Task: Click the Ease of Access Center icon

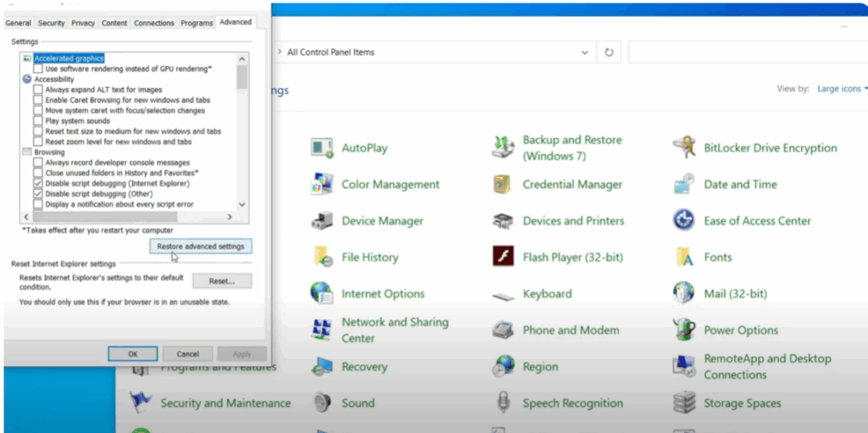Action: tap(684, 221)
